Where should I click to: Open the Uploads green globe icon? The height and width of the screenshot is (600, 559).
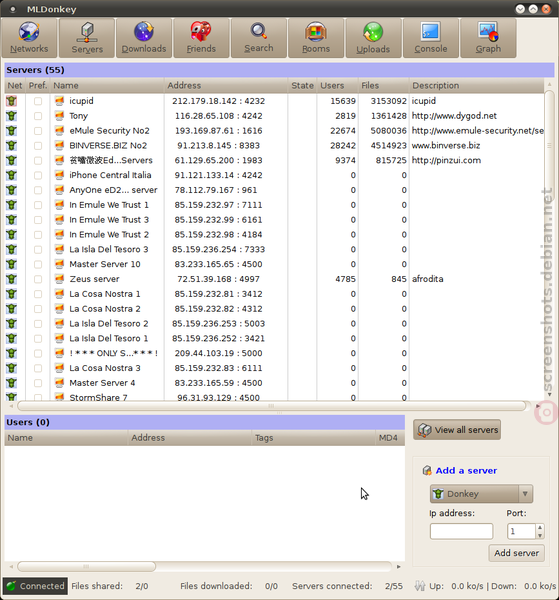(x=373, y=32)
